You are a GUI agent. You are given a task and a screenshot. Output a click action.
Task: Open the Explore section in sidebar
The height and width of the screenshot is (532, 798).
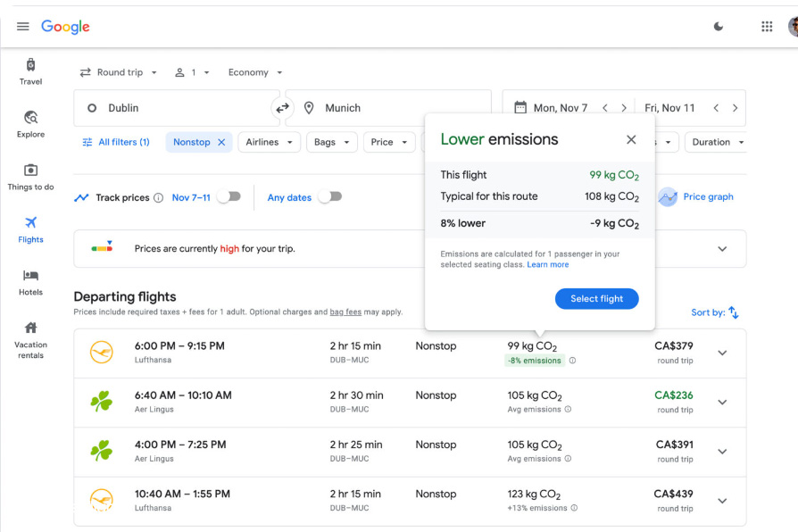(x=30, y=124)
